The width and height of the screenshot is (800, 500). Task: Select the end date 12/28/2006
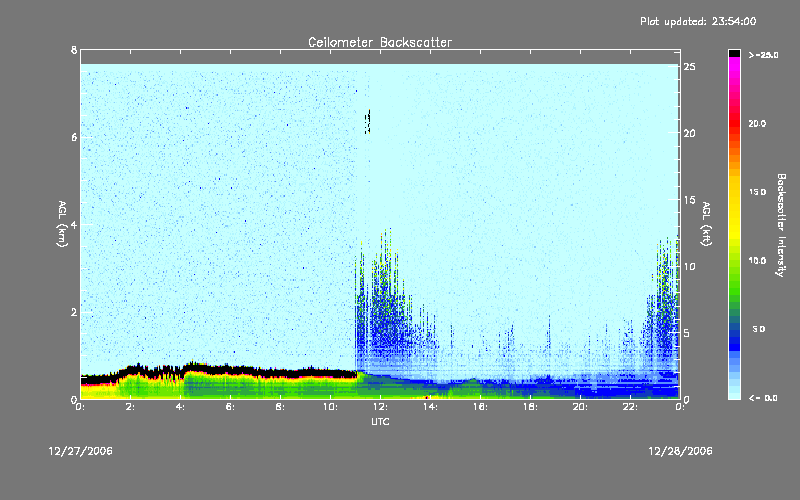point(680,451)
